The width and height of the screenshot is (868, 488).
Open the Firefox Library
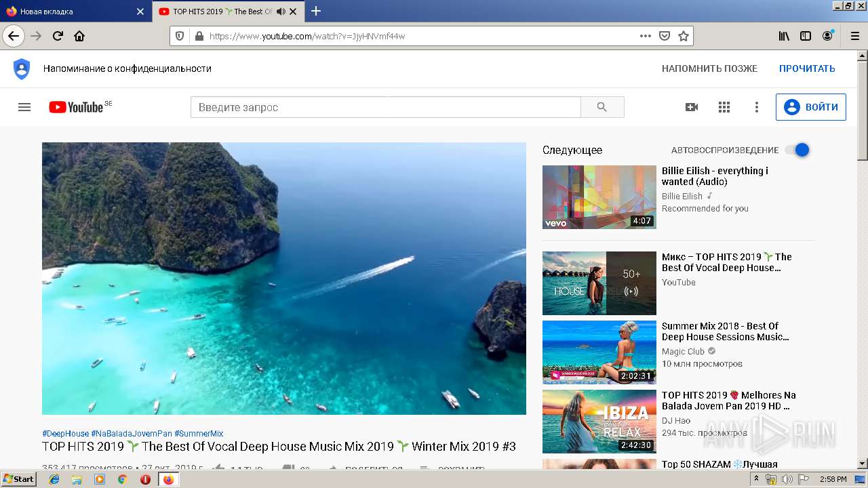click(784, 36)
